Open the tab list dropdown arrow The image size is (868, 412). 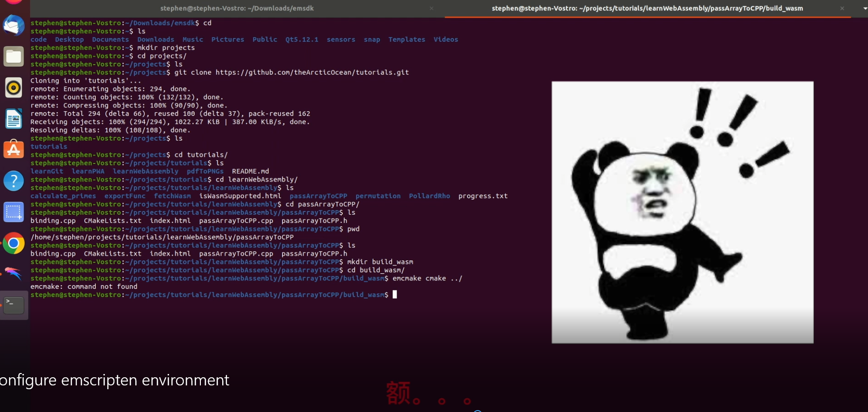click(865, 8)
